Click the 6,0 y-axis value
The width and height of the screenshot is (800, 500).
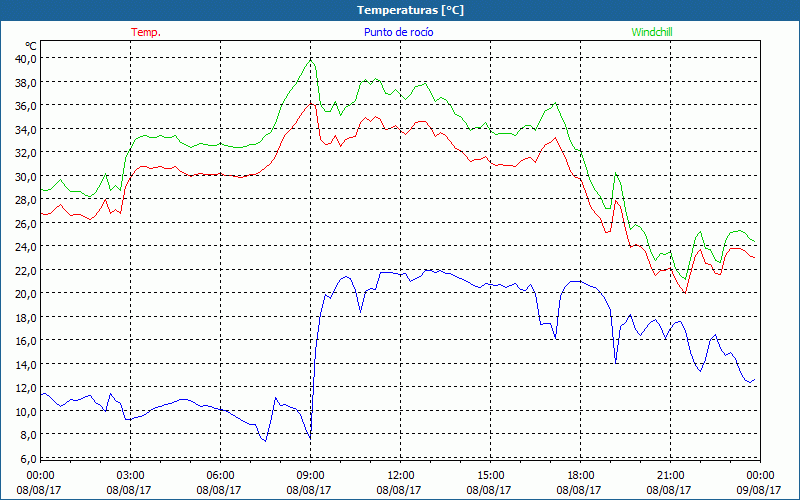click(x=28, y=459)
